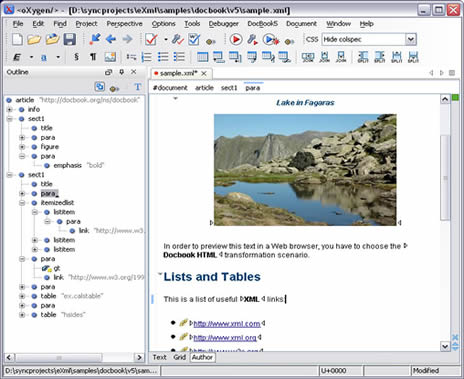Screen dimensions: 464x379
Task: Click the editor vertical scrollbar thumb
Action: [x=445, y=178]
